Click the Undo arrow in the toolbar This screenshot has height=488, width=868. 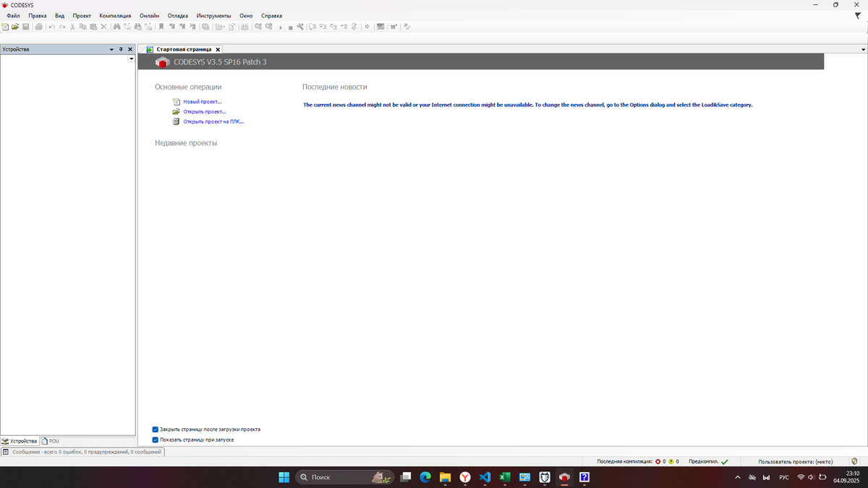point(51,27)
